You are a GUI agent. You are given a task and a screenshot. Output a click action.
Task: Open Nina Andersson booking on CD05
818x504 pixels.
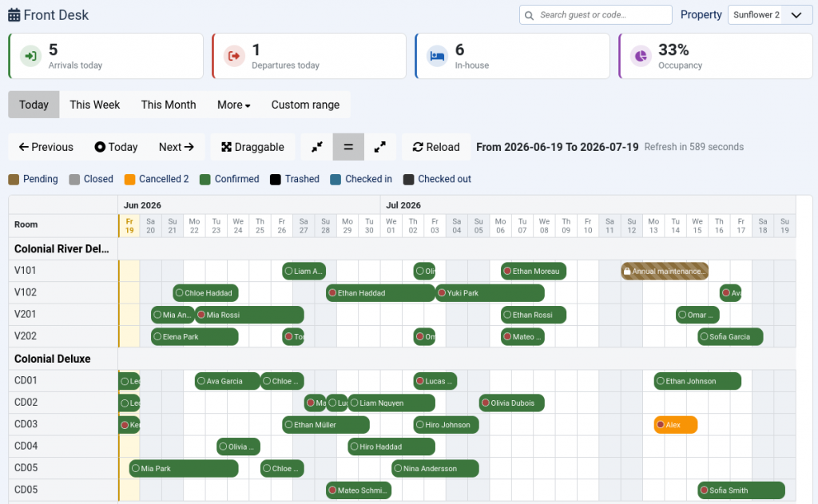tap(435, 469)
